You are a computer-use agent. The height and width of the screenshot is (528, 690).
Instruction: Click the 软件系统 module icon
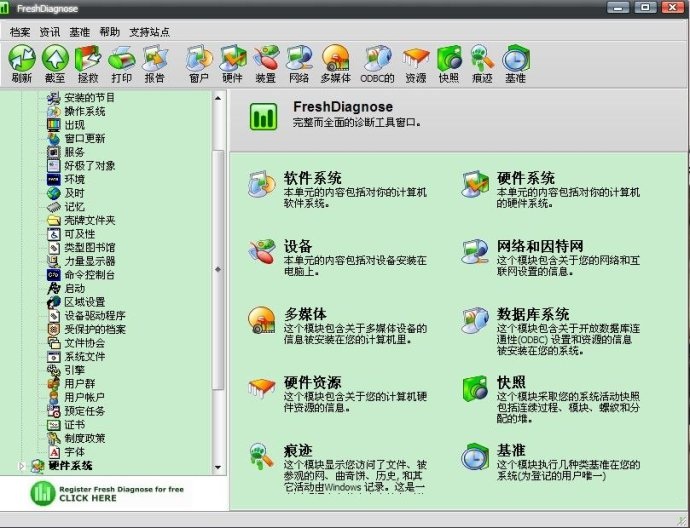coord(262,184)
